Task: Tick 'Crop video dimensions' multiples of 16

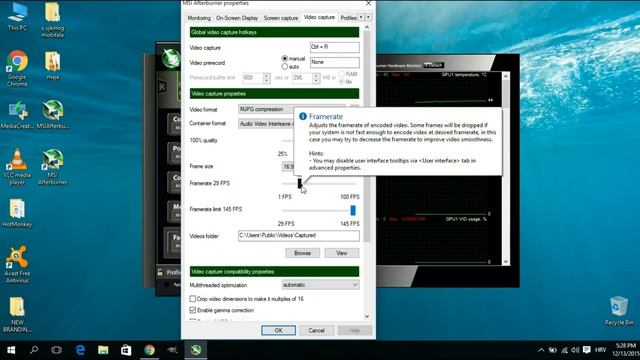Action: click(x=193, y=299)
